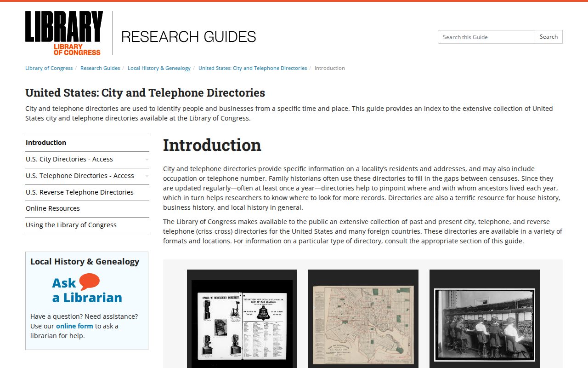The image size is (588, 368).
Task: Click the Search button
Action: pos(548,37)
